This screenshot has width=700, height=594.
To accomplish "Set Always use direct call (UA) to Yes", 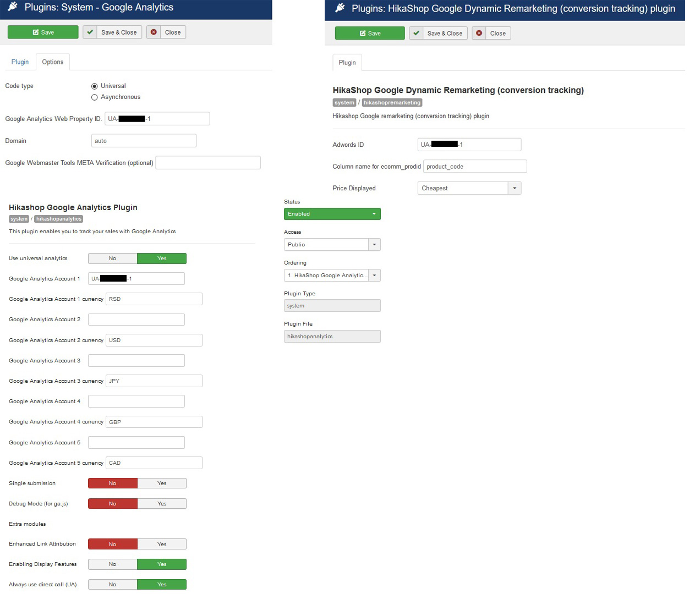I will (162, 585).
